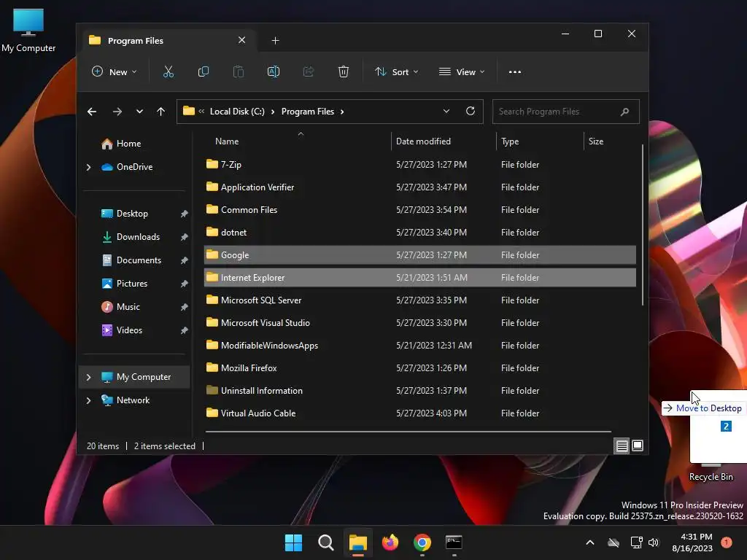Select the dotnet folder
Viewport: 747px width, 560px height.
pos(419,233)
